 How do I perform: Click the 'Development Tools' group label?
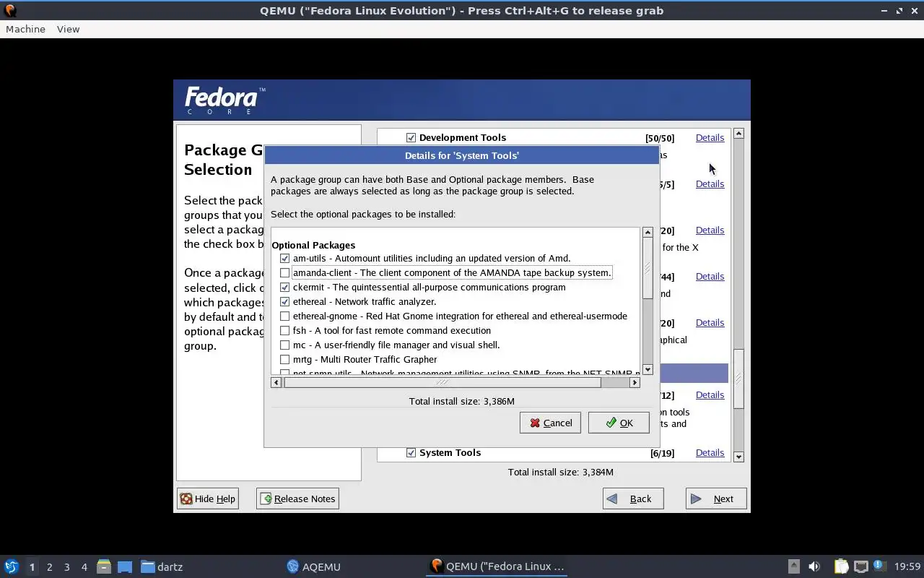(463, 137)
